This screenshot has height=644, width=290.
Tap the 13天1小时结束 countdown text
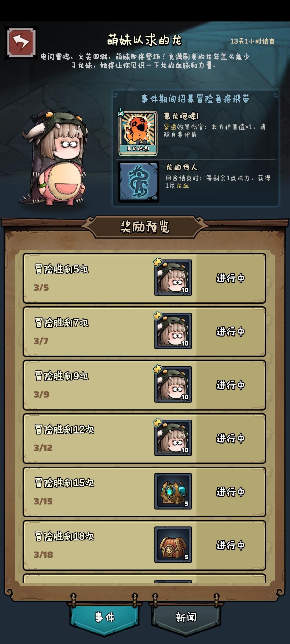pos(252,41)
